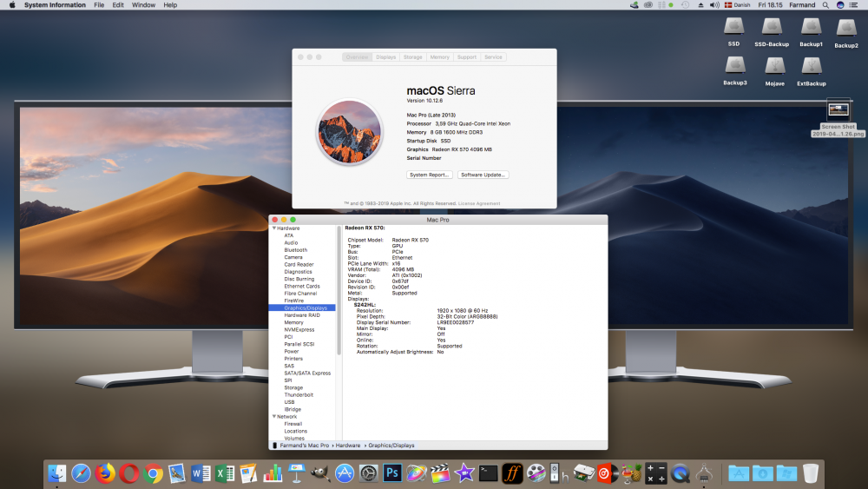Select Graphics/Displays in the sidebar
The image size is (868, 489).
(x=302, y=308)
